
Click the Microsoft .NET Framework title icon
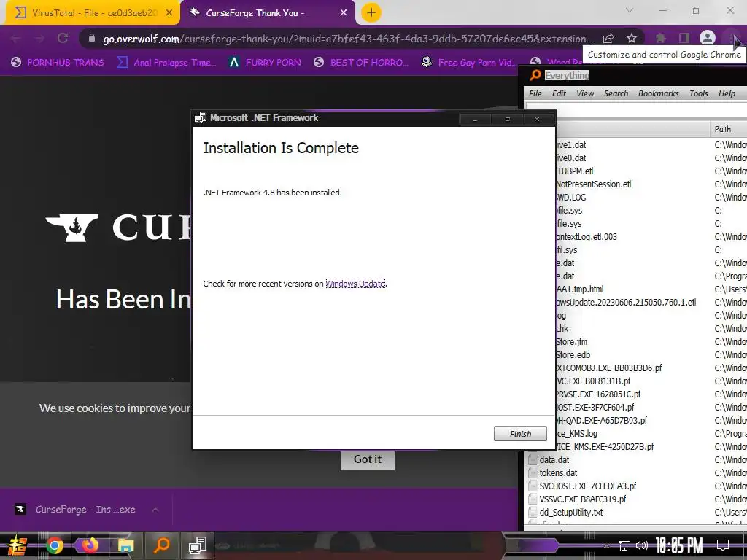(x=201, y=117)
